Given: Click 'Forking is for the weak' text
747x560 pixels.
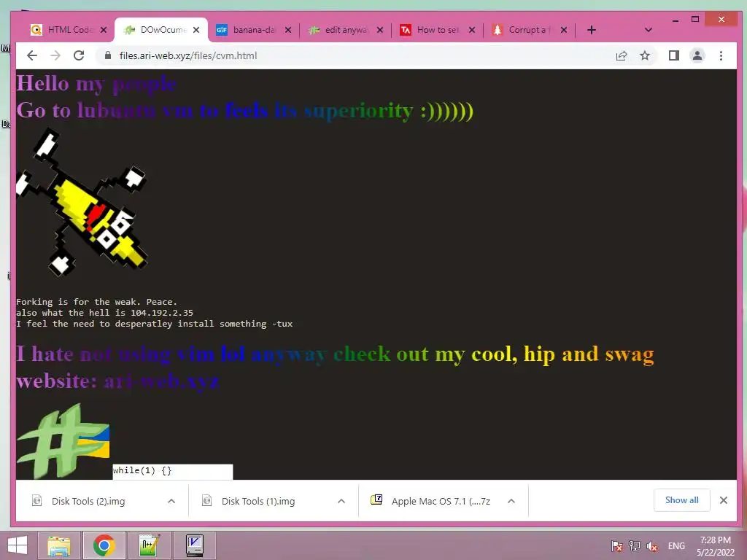Looking at the screenshot, I should pos(96,302).
